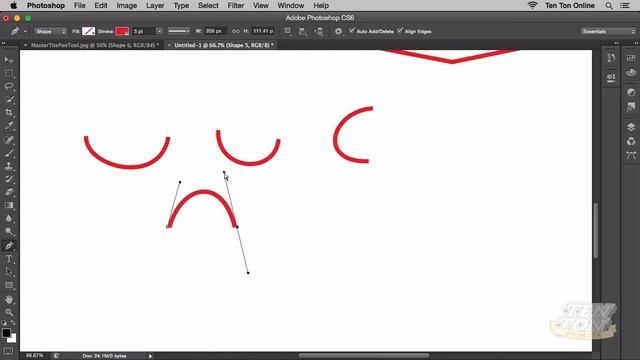
Task: Close the MasterThePenTool.jpg tab
Action: pos(25,45)
